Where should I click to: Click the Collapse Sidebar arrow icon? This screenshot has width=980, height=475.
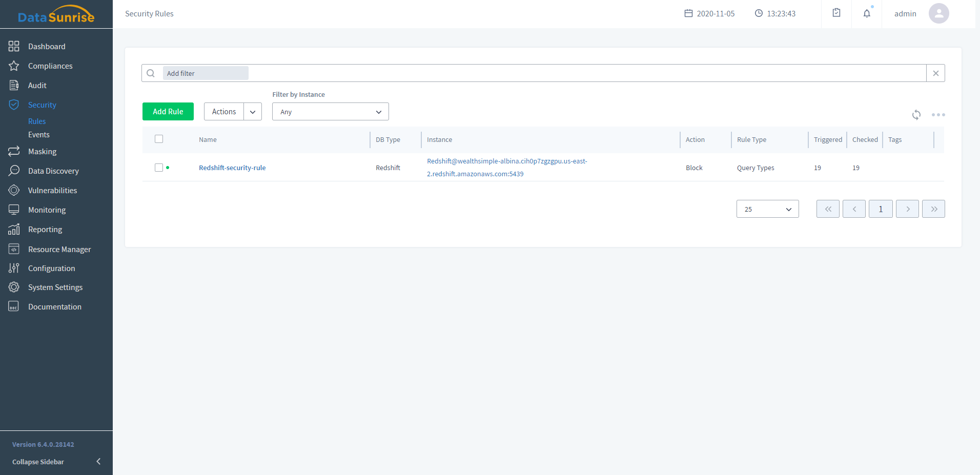[98, 462]
